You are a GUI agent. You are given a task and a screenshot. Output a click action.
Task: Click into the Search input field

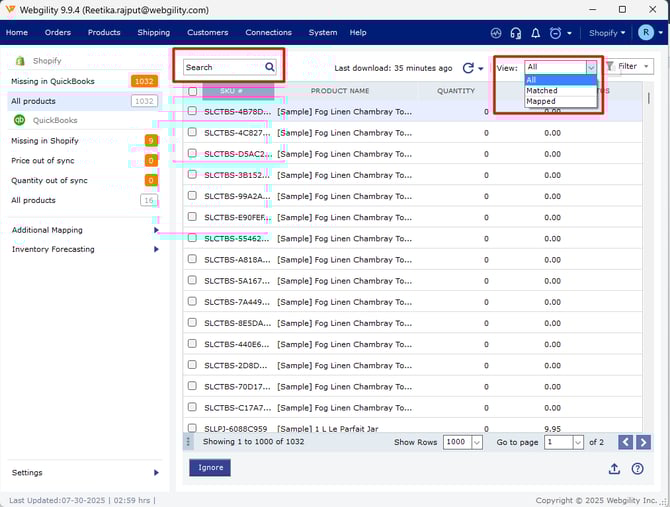pyautogui.click(x=222, y=68)
